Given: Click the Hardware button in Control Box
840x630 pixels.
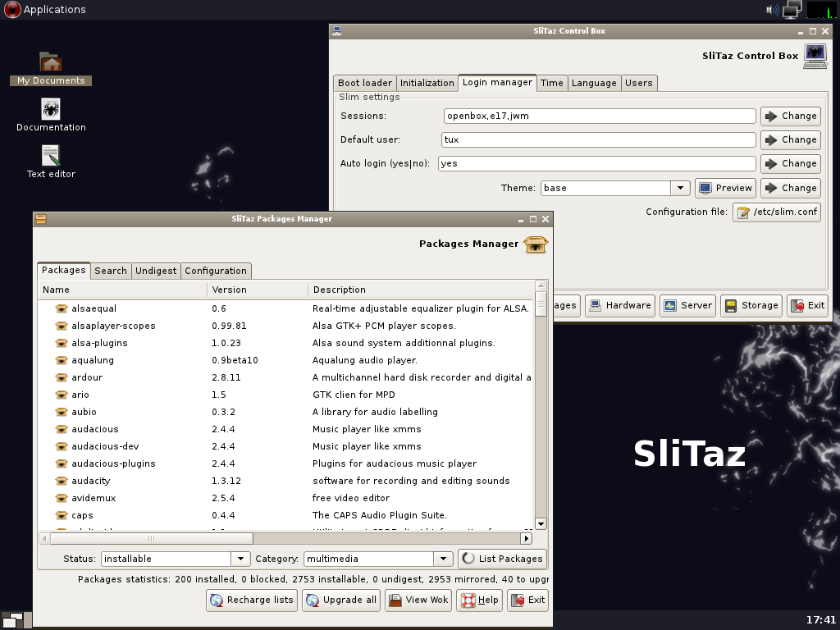Looking at the screenshot, I should [620, 305].
